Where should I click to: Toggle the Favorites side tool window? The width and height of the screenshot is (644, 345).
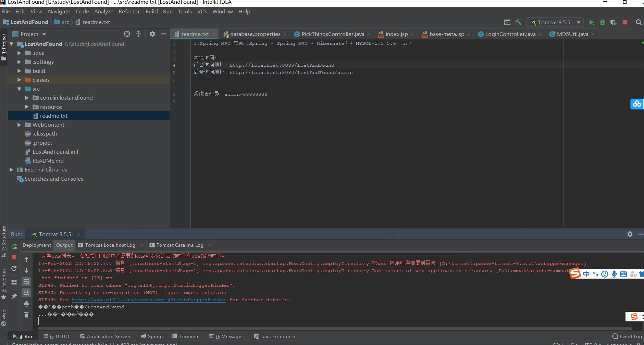(x=4, y=284)
